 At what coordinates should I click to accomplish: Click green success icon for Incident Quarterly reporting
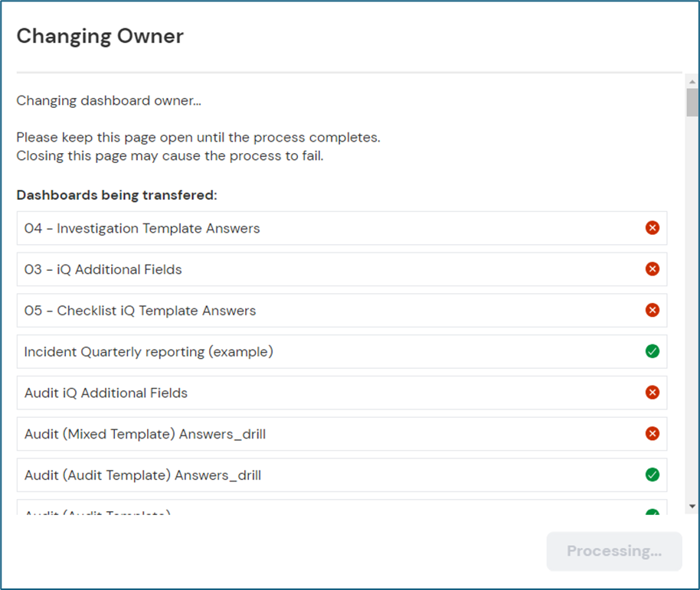point(652,352)
